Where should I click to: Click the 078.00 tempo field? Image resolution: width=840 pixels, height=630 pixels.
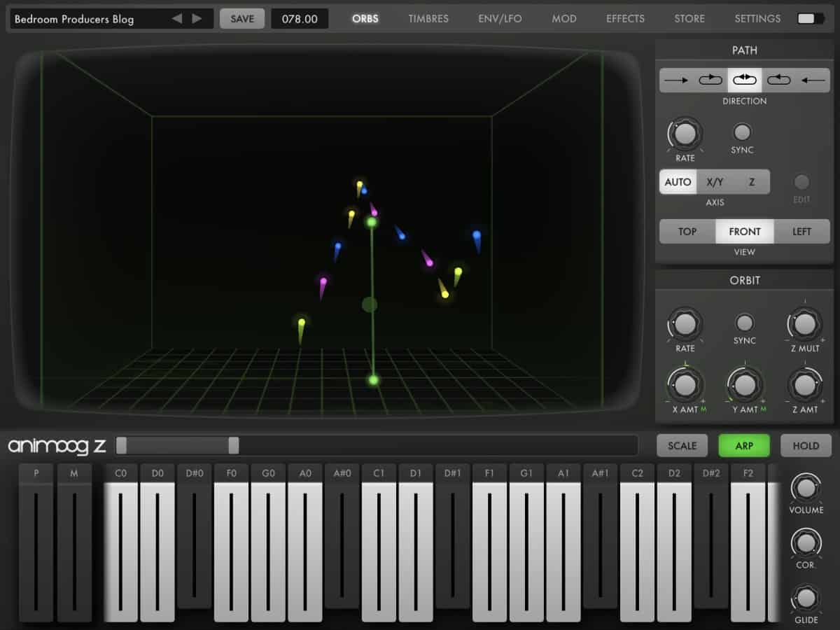point(300,19)
